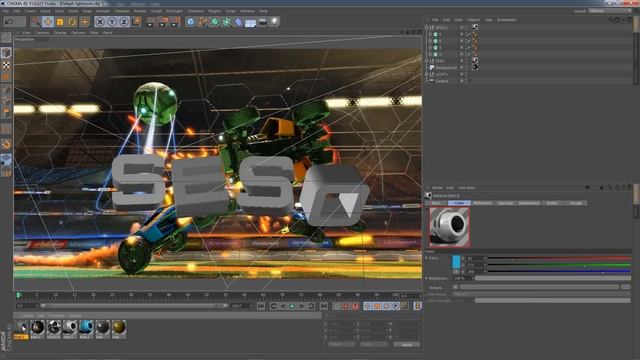Select the Move tool
640x360 pixels.
(x=48, y=22)
